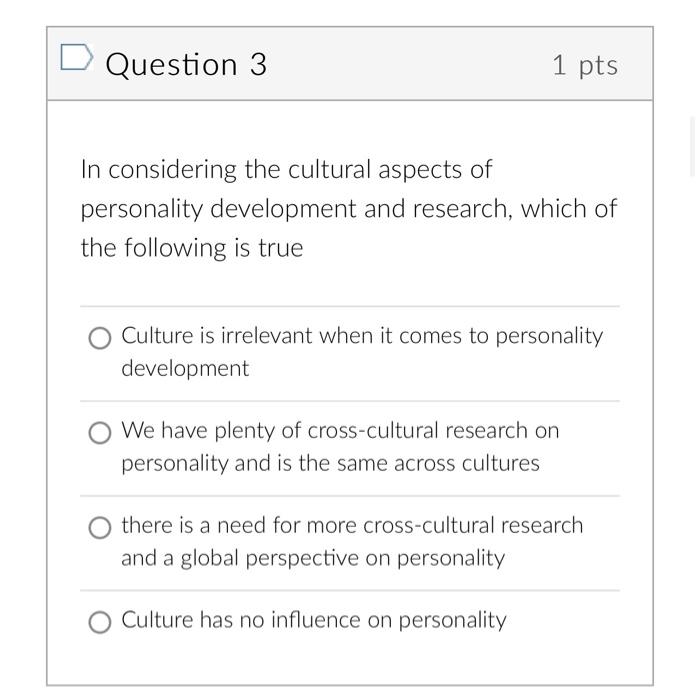Click the prompt line 'personality development and research, which of'
Screen dimensions: 700x694
pos(349,209)
